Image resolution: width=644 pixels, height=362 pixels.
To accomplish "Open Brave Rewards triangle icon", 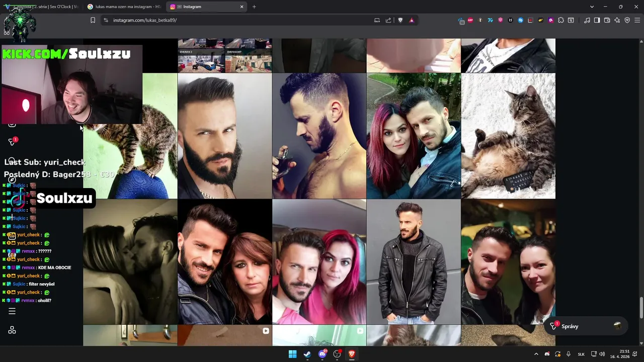I will [412, 20].
